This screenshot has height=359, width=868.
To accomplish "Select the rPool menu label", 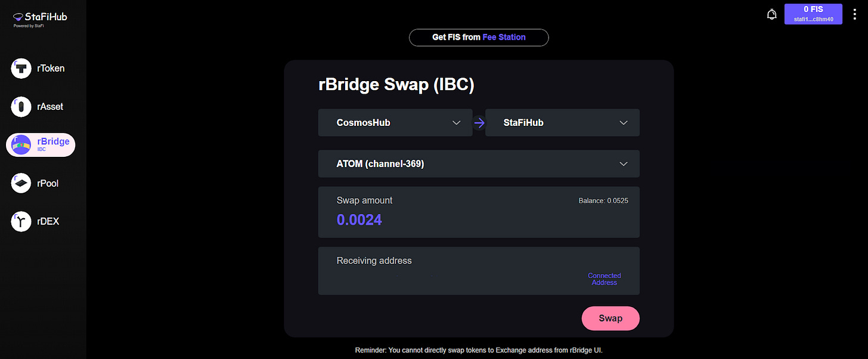I will pyautogui.click(x=48, y=183).
